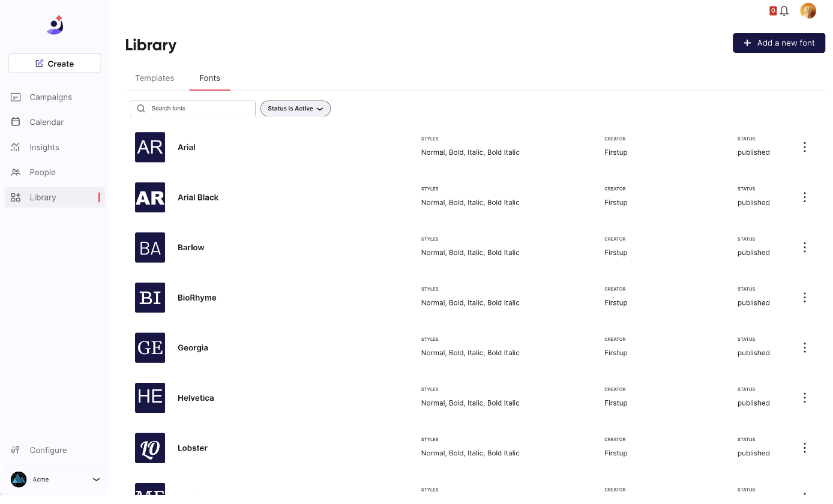Open People in the sidebar
The image size is (833, 504).
pos(55,172)
